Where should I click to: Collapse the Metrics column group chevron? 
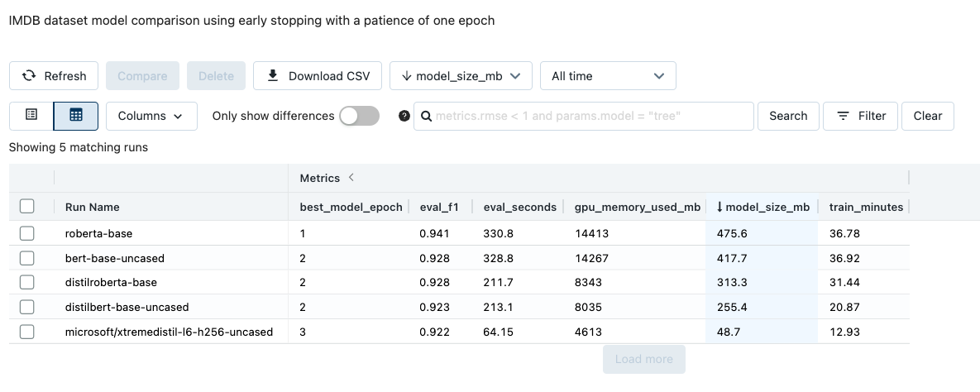351,178
